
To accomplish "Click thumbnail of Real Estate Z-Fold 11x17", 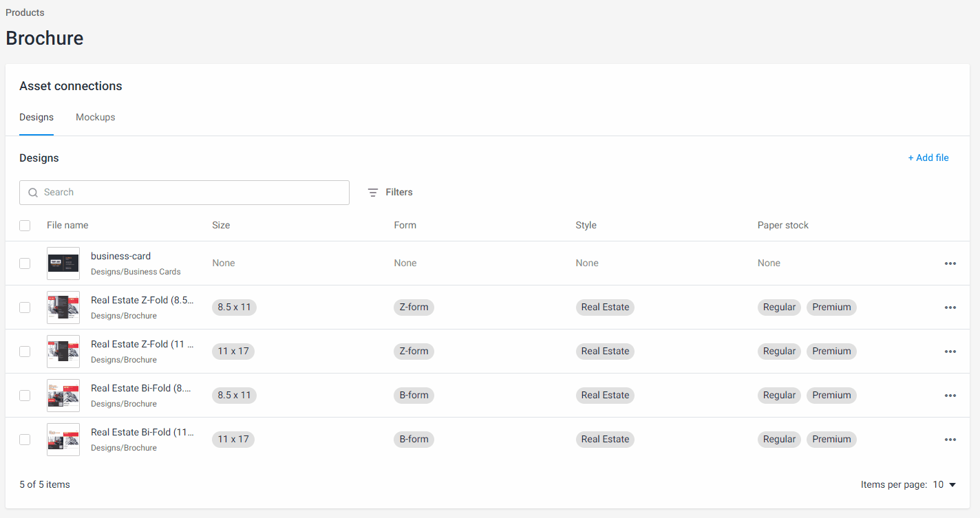I will pyautogui.click(x=63, y=352).
